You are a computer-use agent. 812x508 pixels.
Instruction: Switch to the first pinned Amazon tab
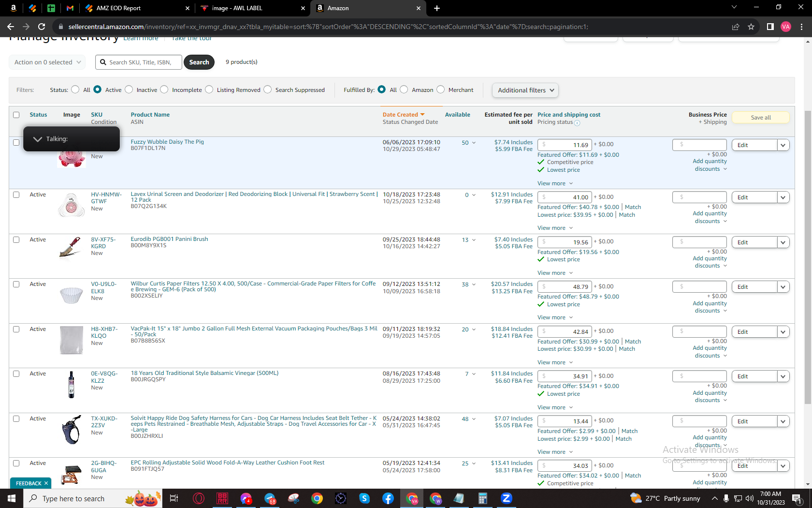(x=14, y=8)
